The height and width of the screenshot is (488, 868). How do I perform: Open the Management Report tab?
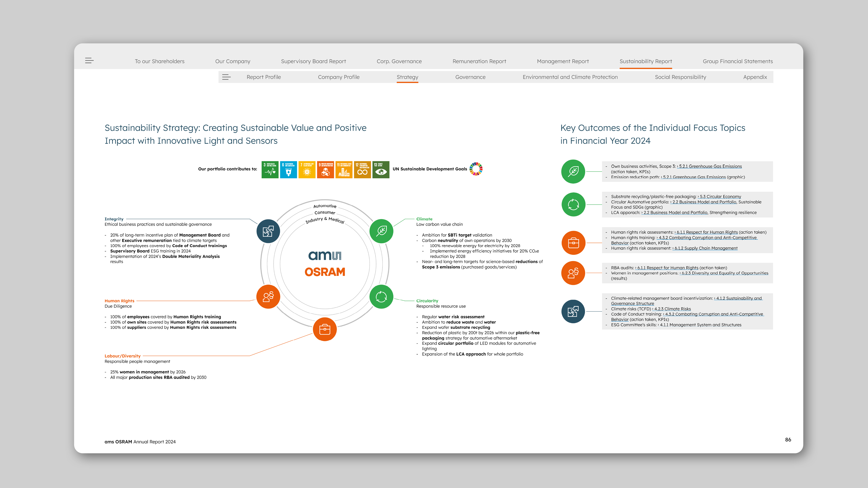(563, 61)
